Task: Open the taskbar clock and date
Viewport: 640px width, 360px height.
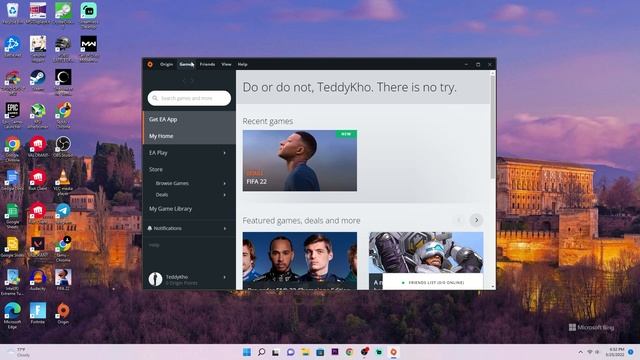Action: point(615,352)
